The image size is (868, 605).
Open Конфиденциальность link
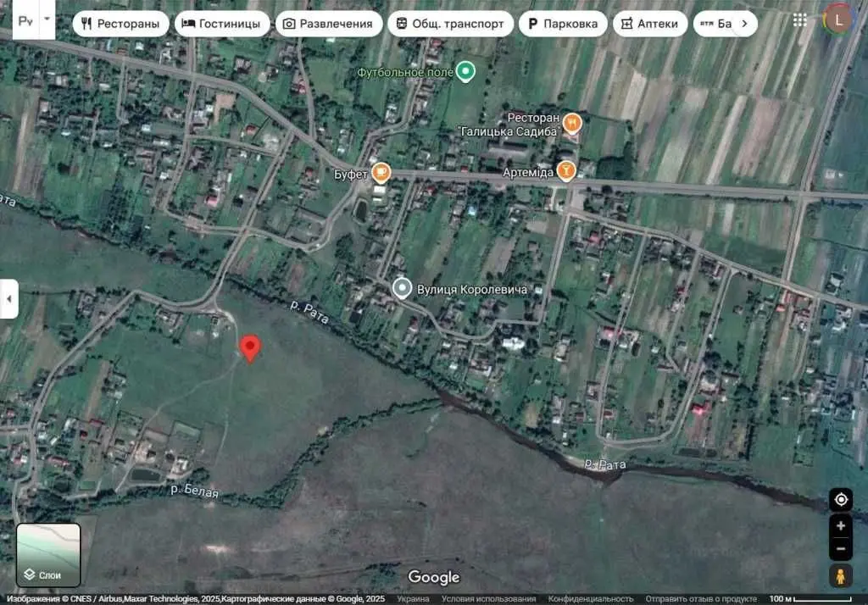(x=591, y=599)
